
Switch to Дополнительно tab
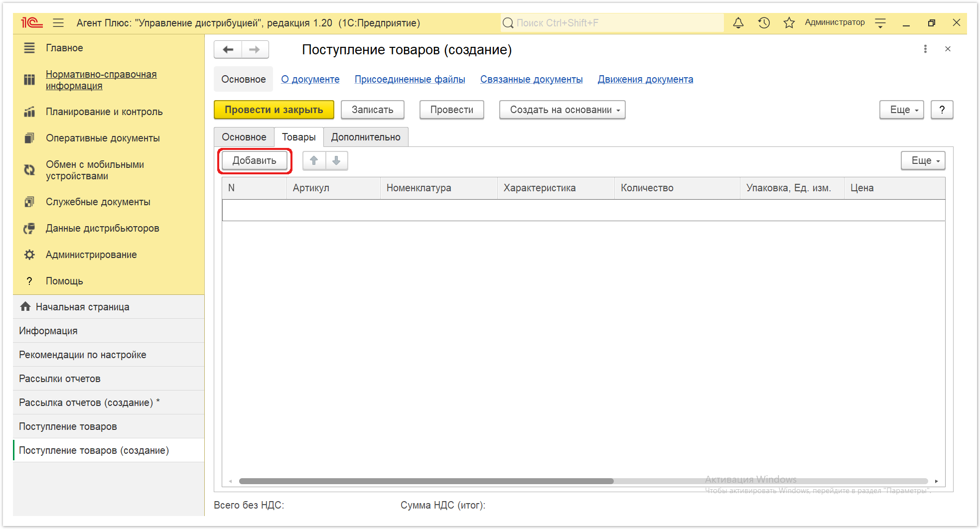(x=366, y=137)
